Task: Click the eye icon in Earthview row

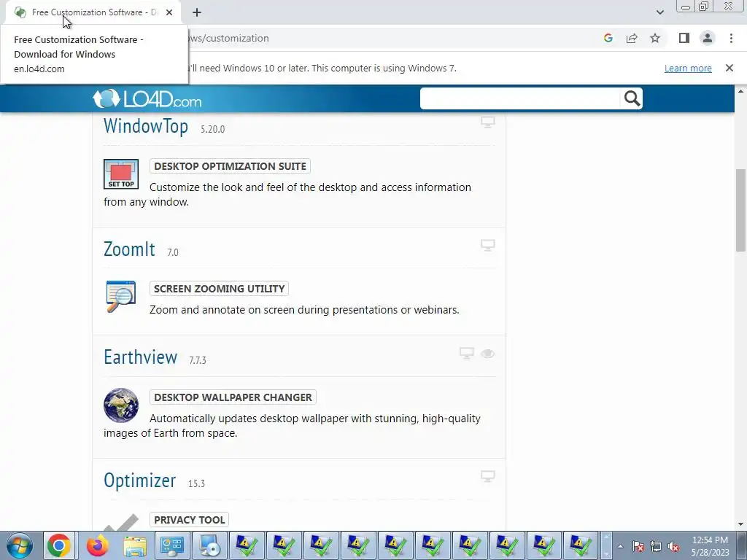Action: [487, 354]
